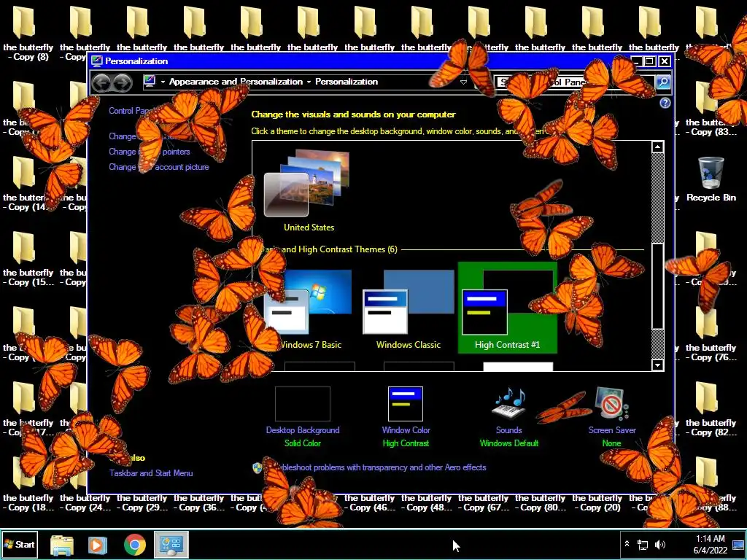Expand the address bar history dropdown
747x560 pixels.
(x=463, y=82)
